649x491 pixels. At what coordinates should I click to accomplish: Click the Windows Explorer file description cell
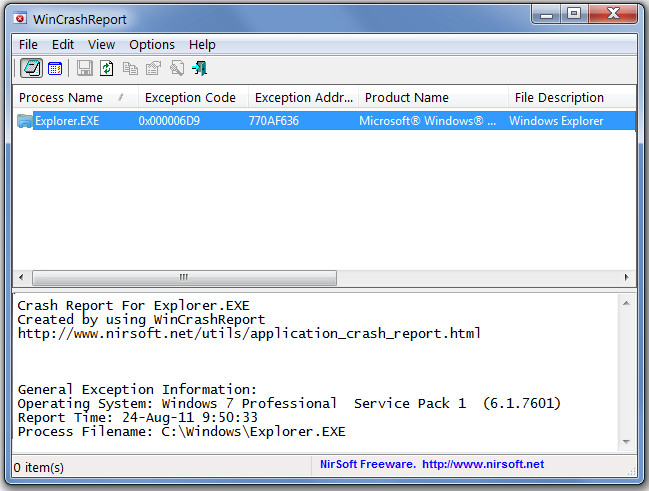click(556, 121)
